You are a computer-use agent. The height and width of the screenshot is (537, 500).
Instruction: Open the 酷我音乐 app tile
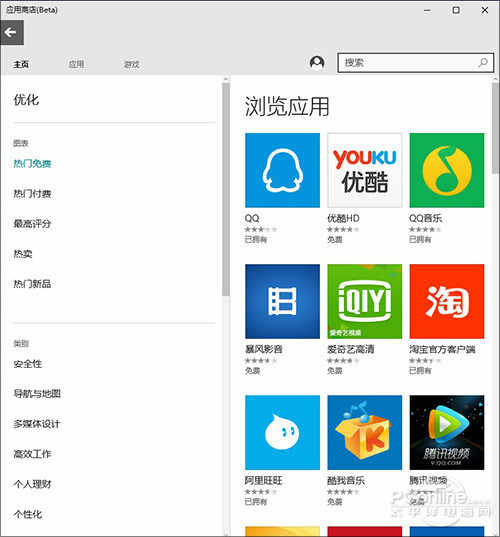[365, 433]
